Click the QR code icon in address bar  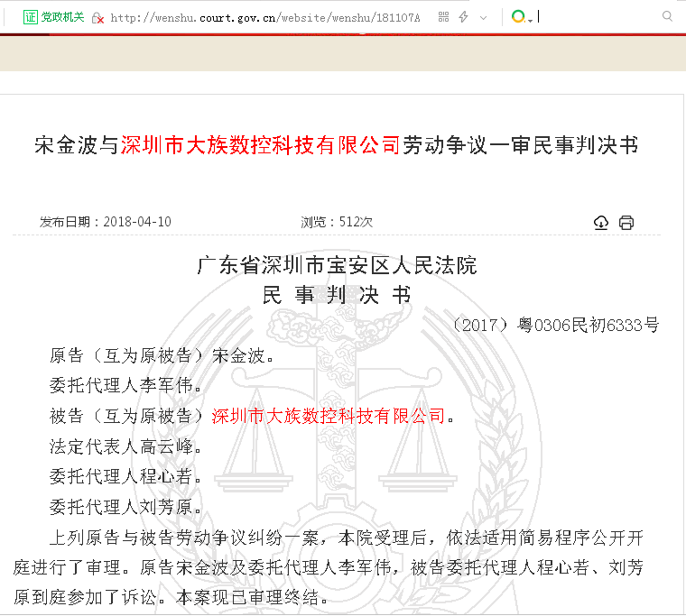(x=442, y=17)
